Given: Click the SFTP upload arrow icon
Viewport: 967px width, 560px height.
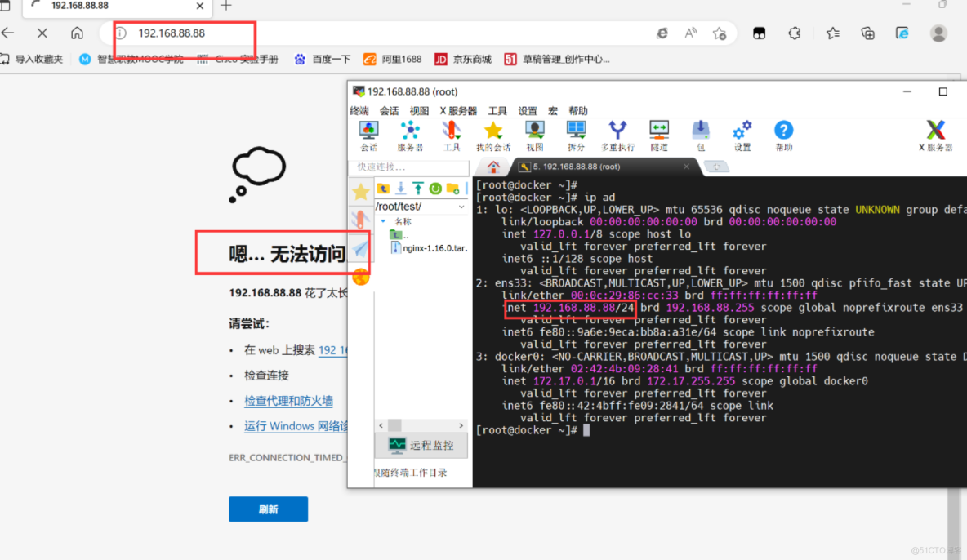Looking at the screenshot, I should (418, 189).
